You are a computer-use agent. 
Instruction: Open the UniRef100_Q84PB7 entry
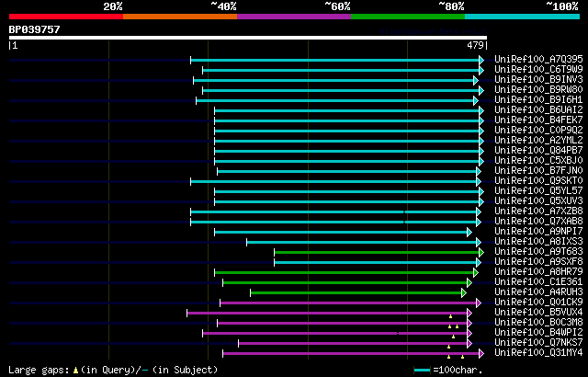pos(538,151)
